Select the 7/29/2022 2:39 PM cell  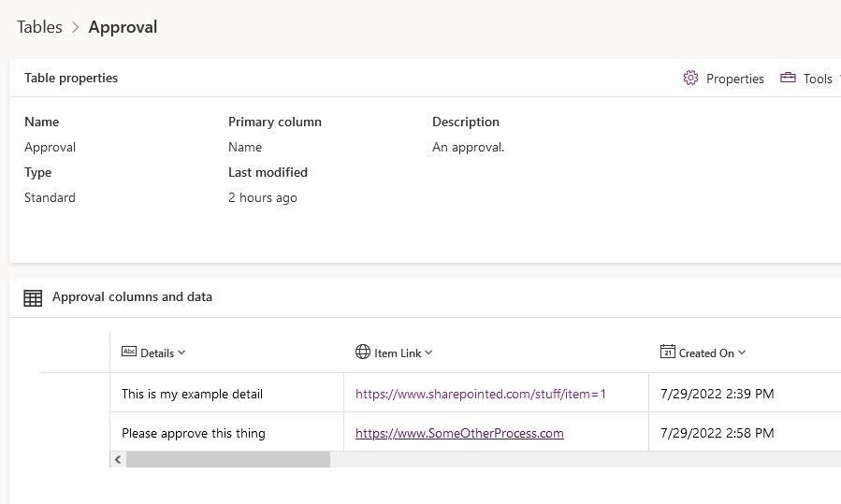pos(745,393)
